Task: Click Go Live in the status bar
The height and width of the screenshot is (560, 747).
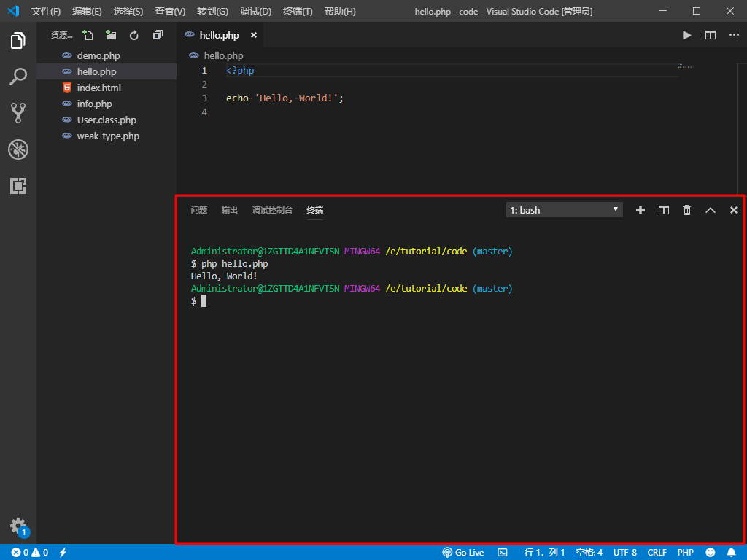Action: tap(463, 553)
